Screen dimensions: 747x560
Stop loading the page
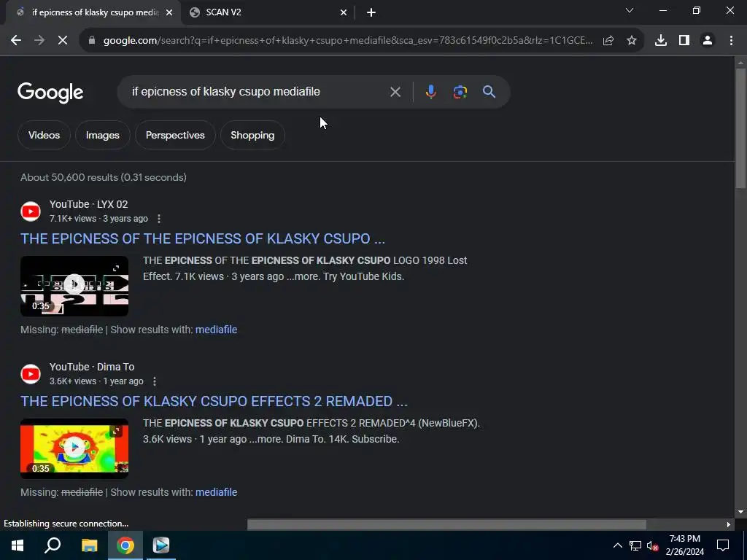click(x=63, y=41)
